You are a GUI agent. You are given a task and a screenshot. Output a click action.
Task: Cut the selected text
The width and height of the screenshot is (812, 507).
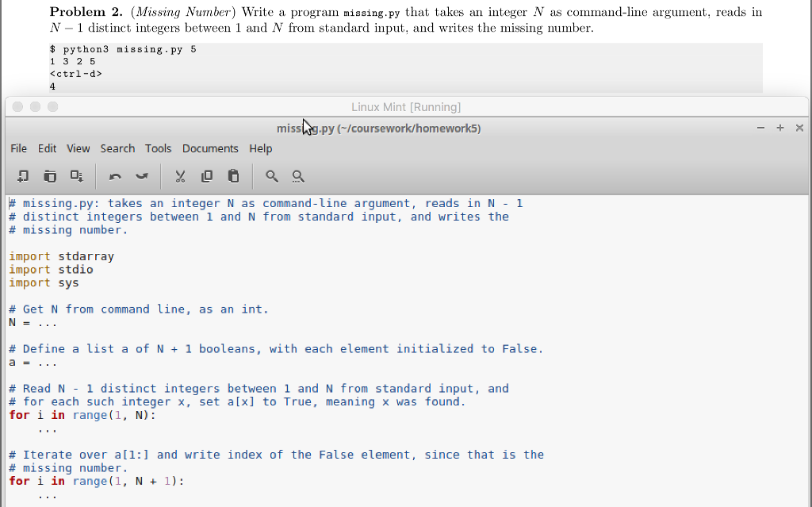coord(180,176)
